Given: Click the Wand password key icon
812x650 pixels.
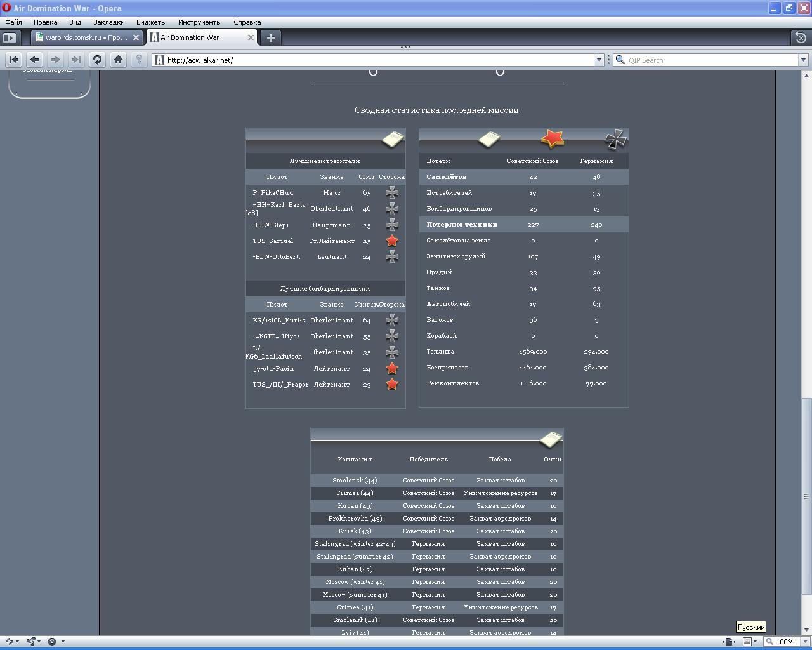Looking at the screenshot, I should (x=139, y=60).
